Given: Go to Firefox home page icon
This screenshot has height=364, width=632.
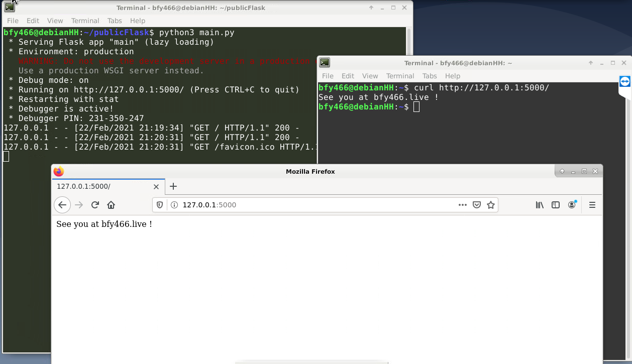Looking at the screenshot, I should [111, 205].
